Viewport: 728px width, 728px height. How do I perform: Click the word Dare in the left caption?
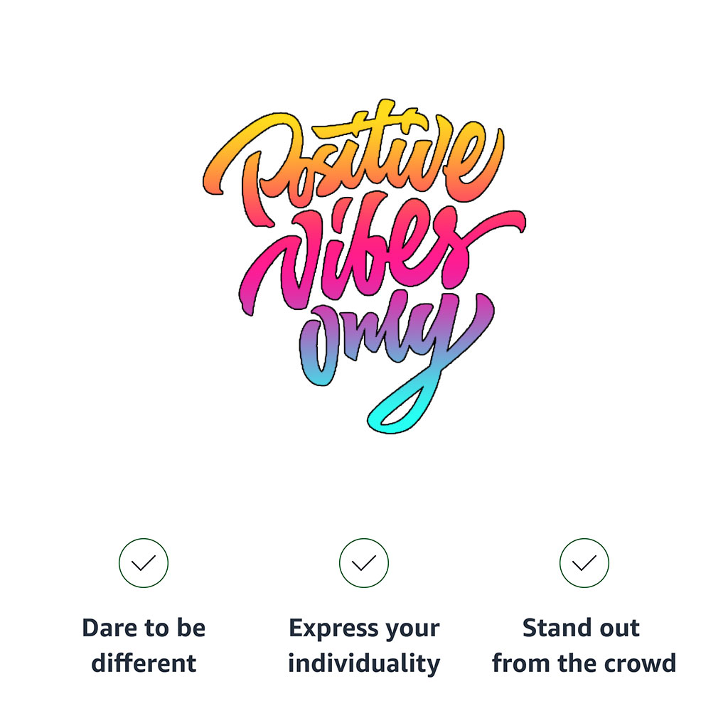coord(110,628)
